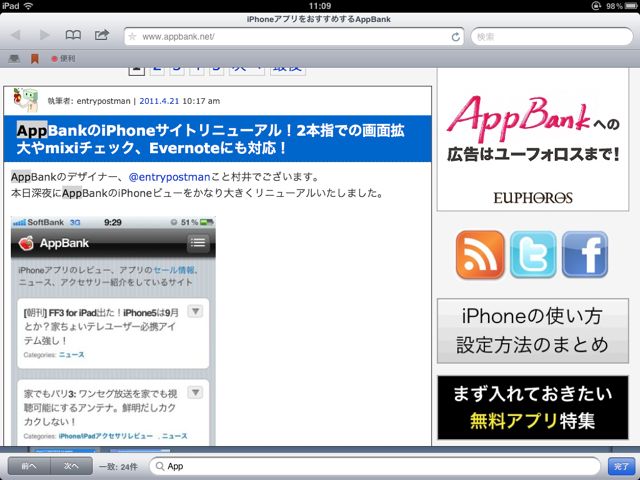This screenshot has height=480, width=640.
Task: Open the Facebook icon
Action: (585, 255)
